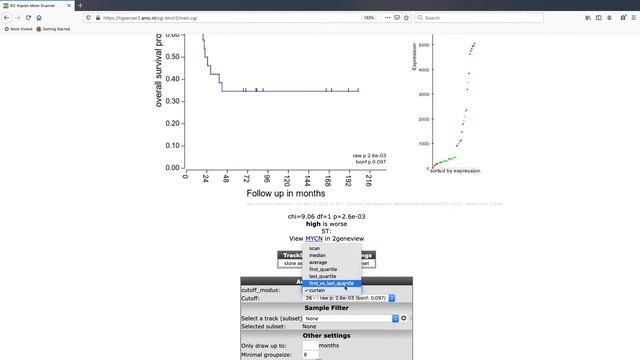Screen dimensions: 640x360
Task: Choose last_quartile cutoff mode
Action: (331, 276)
